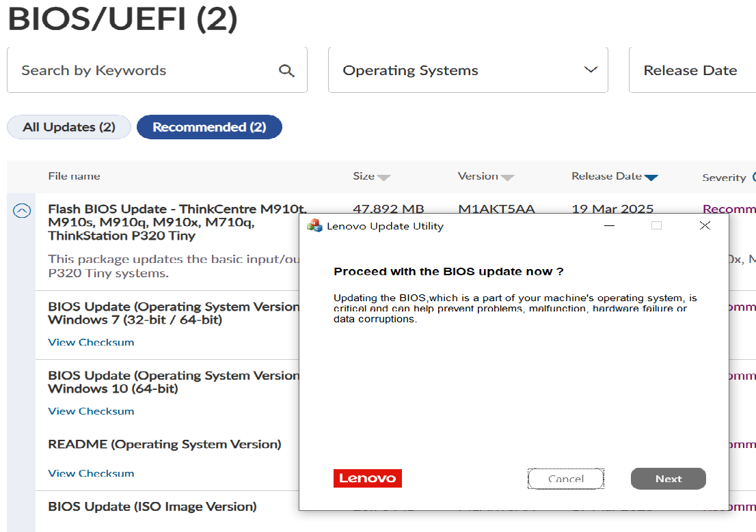Open View Checksum for Windows 7 BIOS

tap(91, 342)
